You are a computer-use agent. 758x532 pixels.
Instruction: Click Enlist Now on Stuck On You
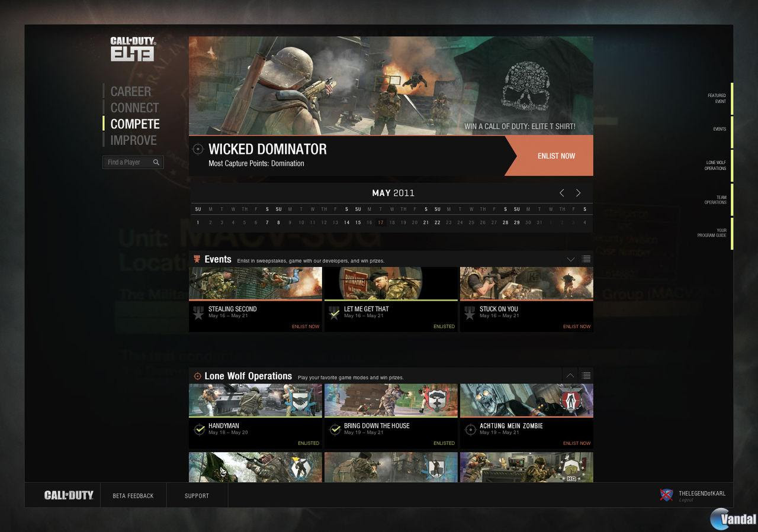coord(577,327)
